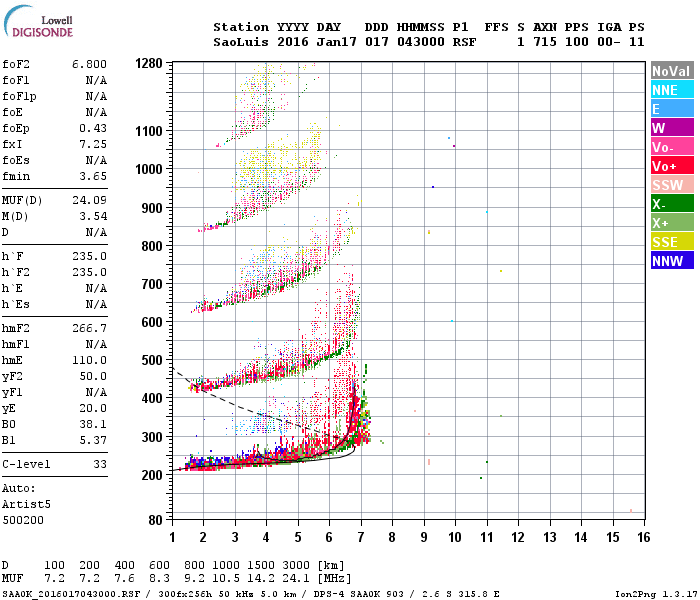Image resolution: width=700 pixels, height=600 pixels.
Task: Click the E blue legend swatch
Action: click(x=672, y=108)
